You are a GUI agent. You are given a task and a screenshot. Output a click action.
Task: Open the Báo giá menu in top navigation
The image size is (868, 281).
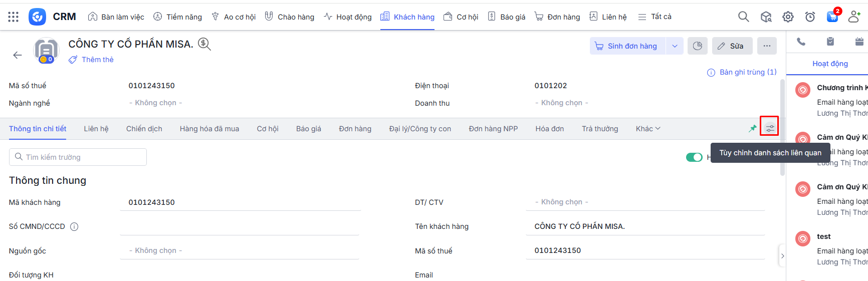pos(507,17)
